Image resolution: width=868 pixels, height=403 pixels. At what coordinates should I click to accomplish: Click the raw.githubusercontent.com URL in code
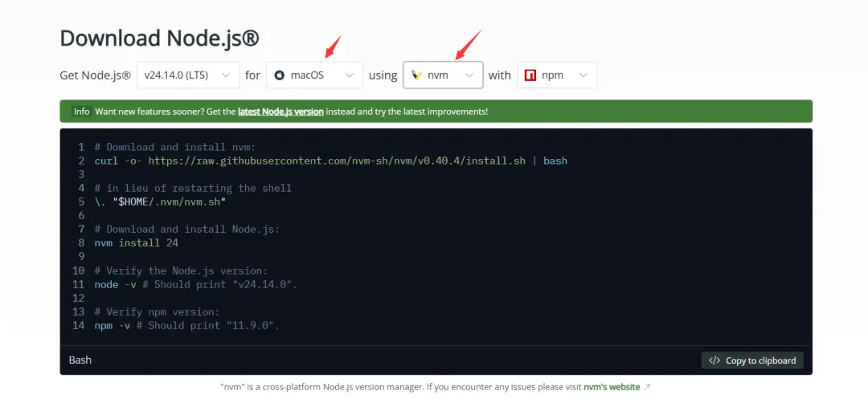click(337, 161)
